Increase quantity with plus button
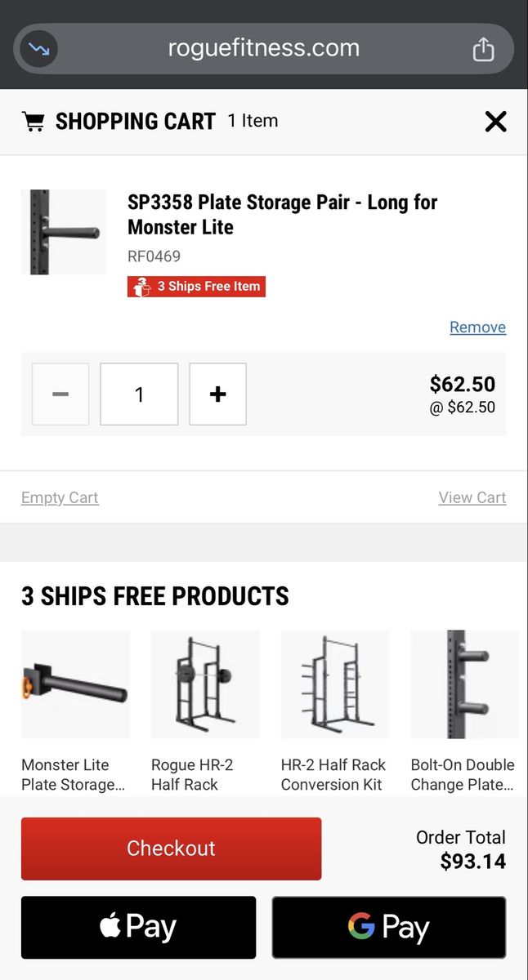The height and width of the screenshot is (980, 528). point(217,394)
